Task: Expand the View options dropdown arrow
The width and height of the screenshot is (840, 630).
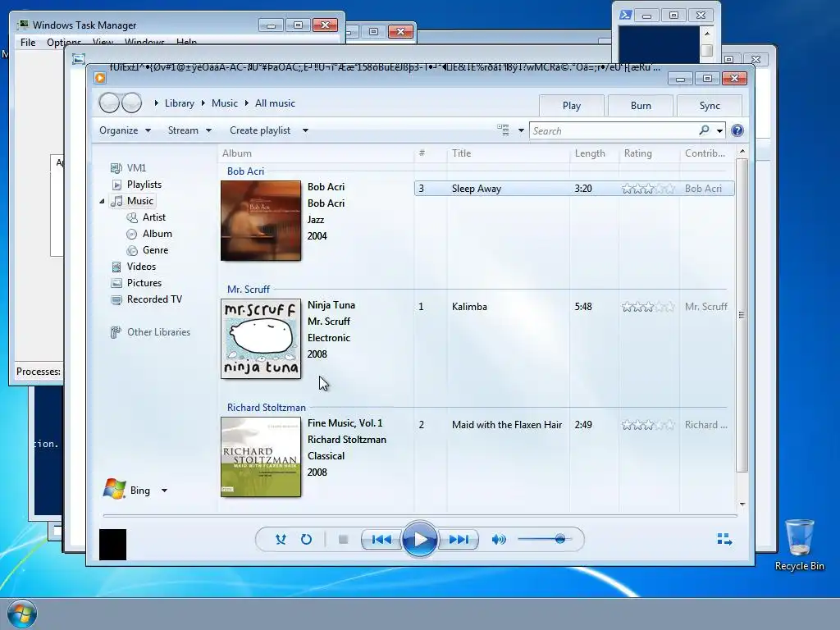Action: coord(521,130)
